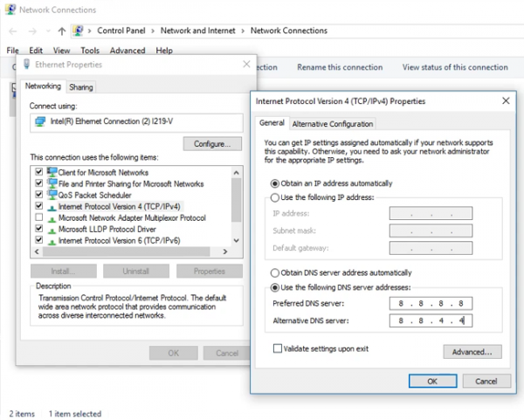Expand chevron after Network and Internet
Image resolution: width=524 pixels, height=420 pixels.
[x=243, y=31]
